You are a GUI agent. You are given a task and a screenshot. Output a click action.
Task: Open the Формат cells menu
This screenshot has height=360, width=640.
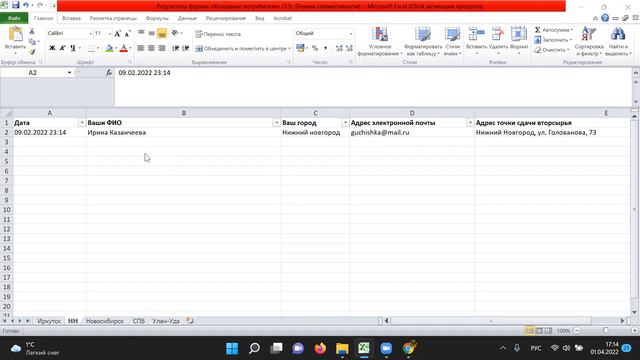pos(519,41)
